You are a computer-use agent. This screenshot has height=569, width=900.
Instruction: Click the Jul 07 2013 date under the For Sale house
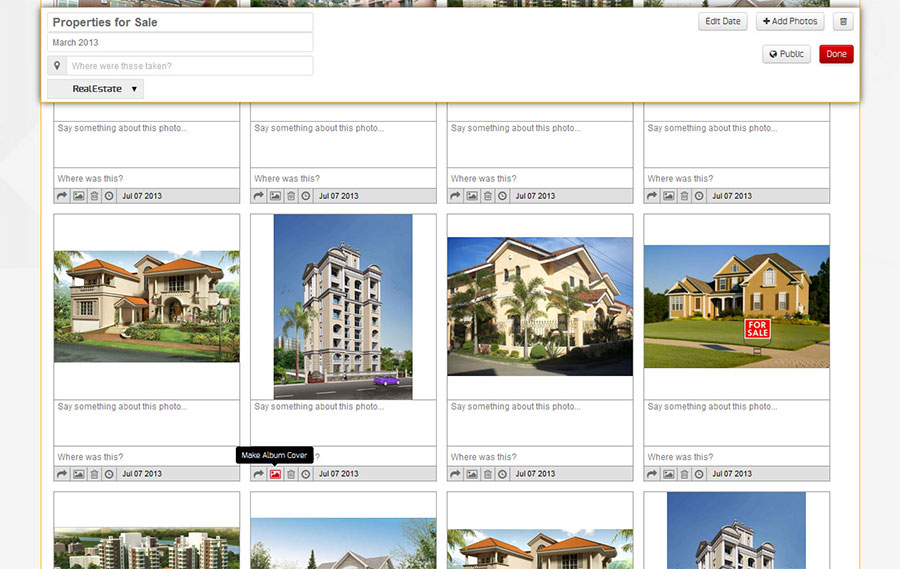732,474
